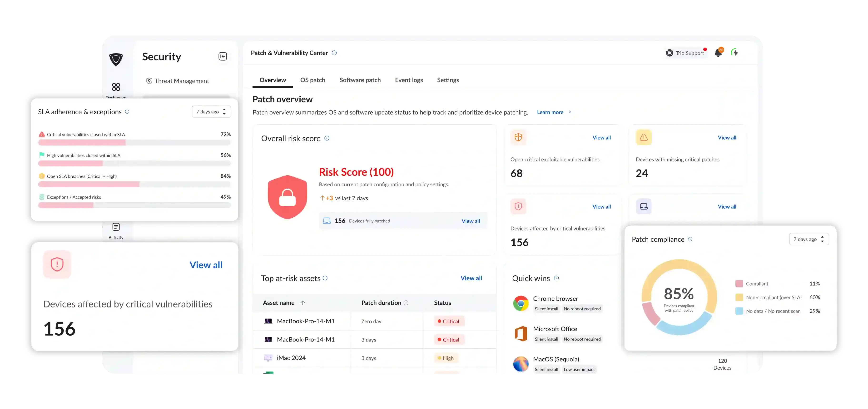Click info icon beside Patch duration
Viewport: 868px width, 409px height.
406,303
